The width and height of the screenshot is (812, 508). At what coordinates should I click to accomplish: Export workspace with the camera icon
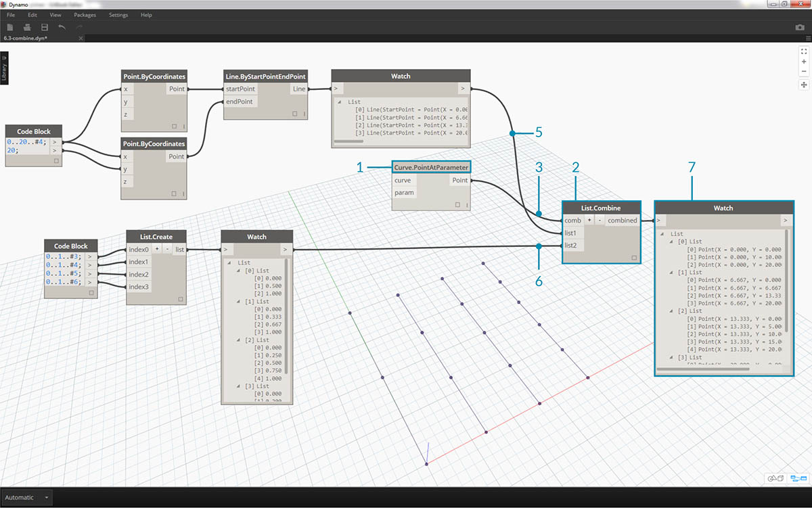pyautogui.click(x=800, y=28)
